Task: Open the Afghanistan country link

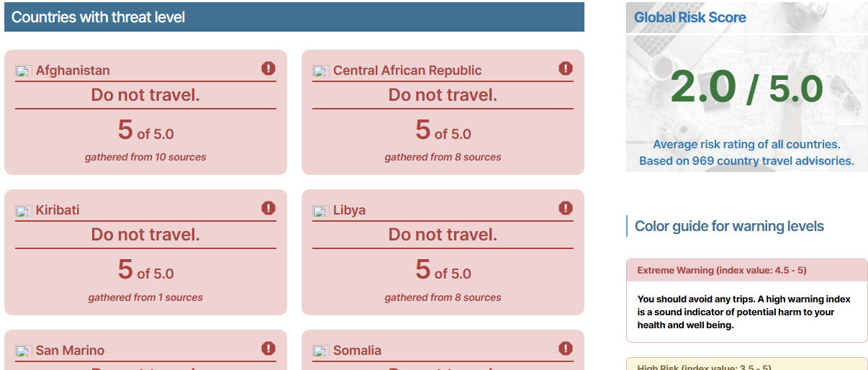Action: (x=73, y=71)
